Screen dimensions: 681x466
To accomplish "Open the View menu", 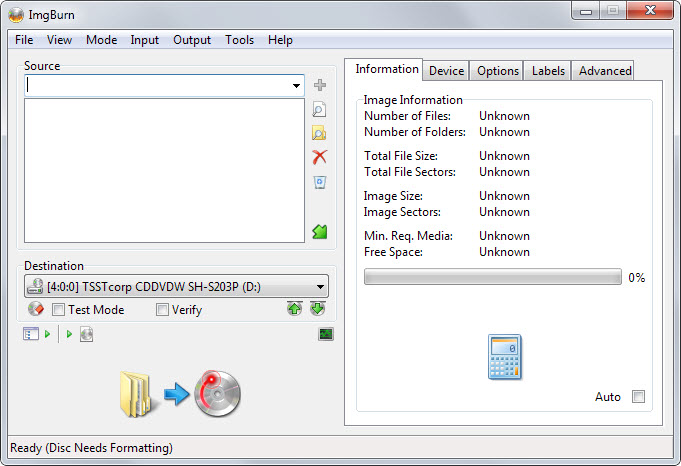I will [x=60, y=40].
